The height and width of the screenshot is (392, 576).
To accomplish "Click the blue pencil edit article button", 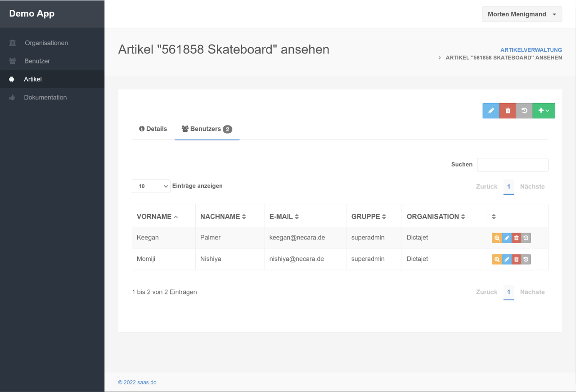I will click(x=491, y=111).
